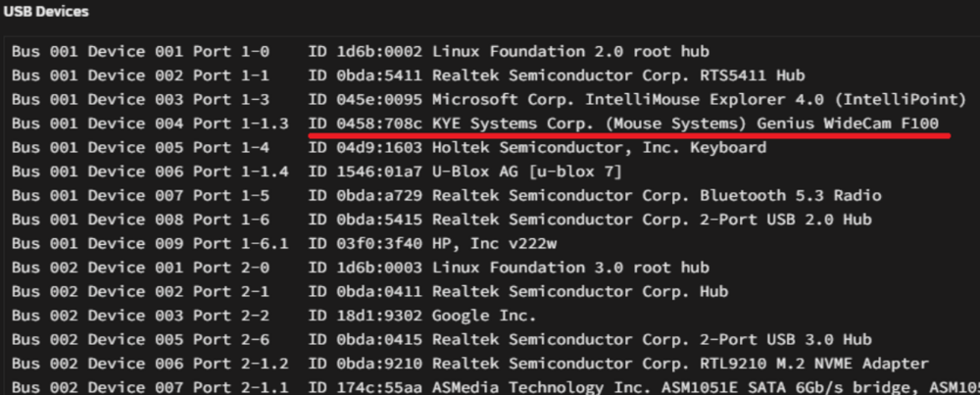Select the Realtek Bluetooth 5.3 Radio line

[446, 196]
